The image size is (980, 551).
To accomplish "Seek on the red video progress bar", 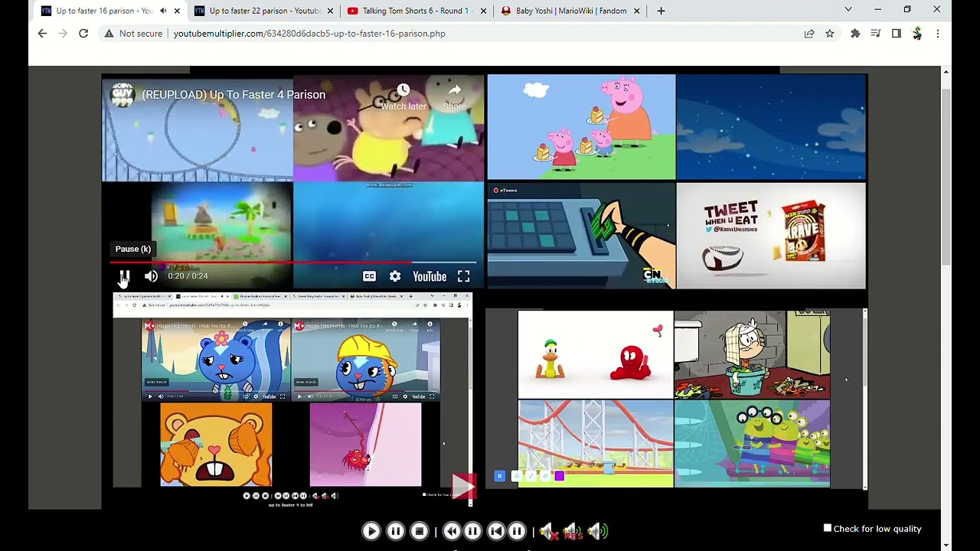I will (x=292, y=262).
